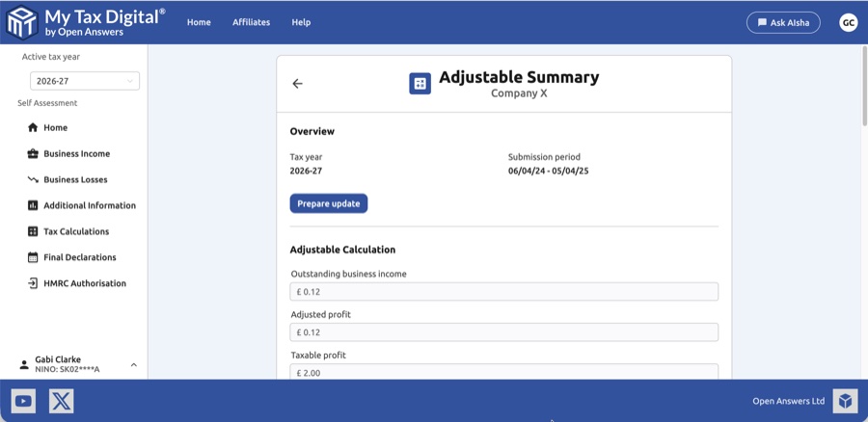Open the X social icon in footer
This screenshot has width=868, height=422.
point(62,401)
